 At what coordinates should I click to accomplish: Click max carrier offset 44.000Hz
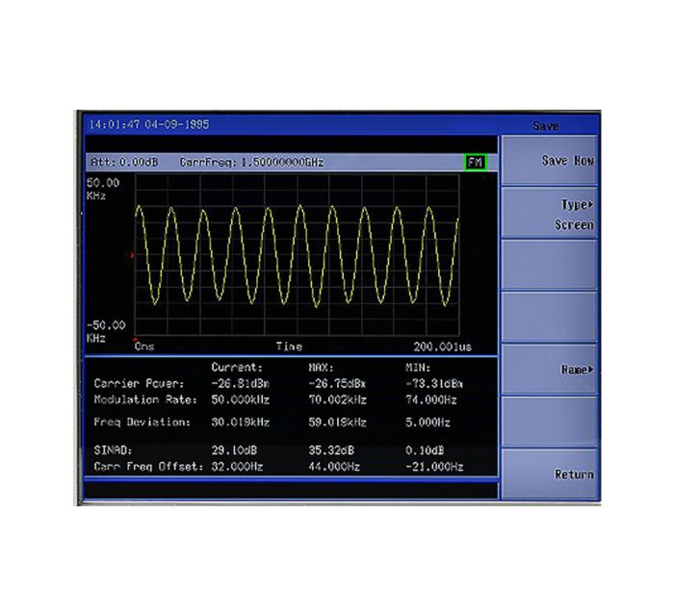[x=334, y=467]
